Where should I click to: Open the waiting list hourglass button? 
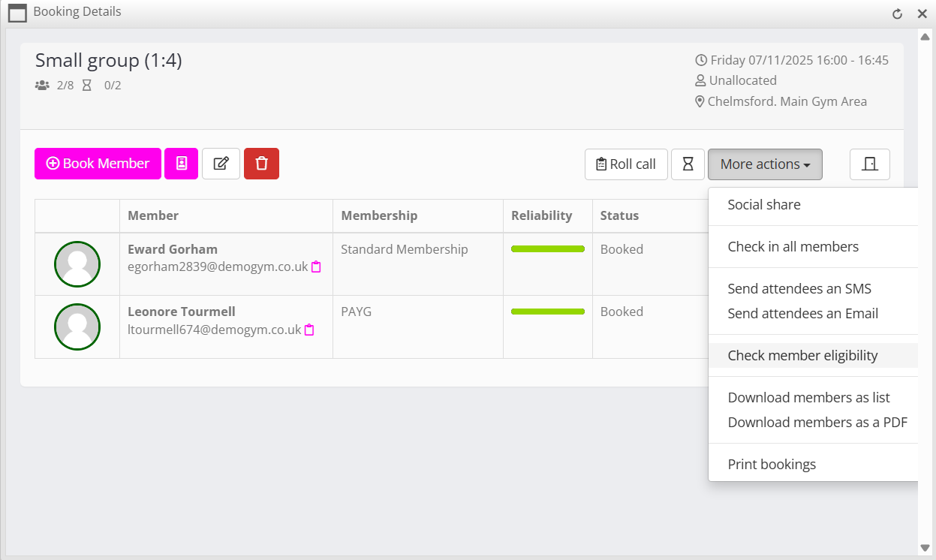688,164
